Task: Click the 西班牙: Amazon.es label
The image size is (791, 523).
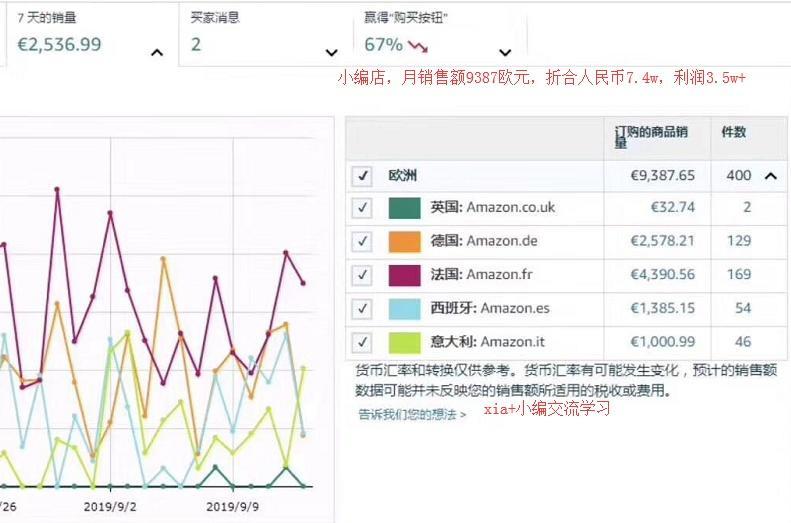Action: click(490, 308)
